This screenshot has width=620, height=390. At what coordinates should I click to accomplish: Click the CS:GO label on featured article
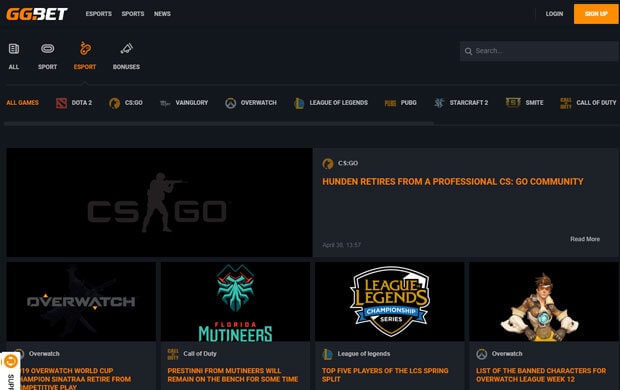click(x=348, y=163)
